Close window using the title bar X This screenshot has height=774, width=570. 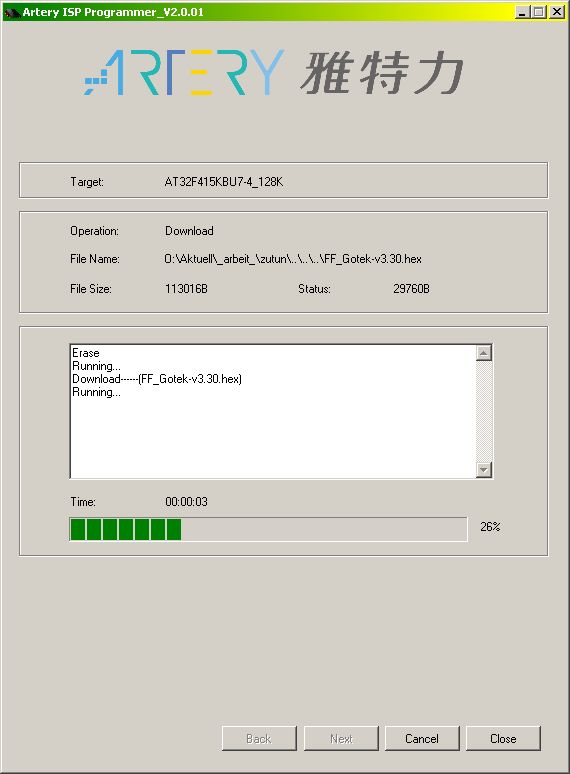click(x=557, y=11)
